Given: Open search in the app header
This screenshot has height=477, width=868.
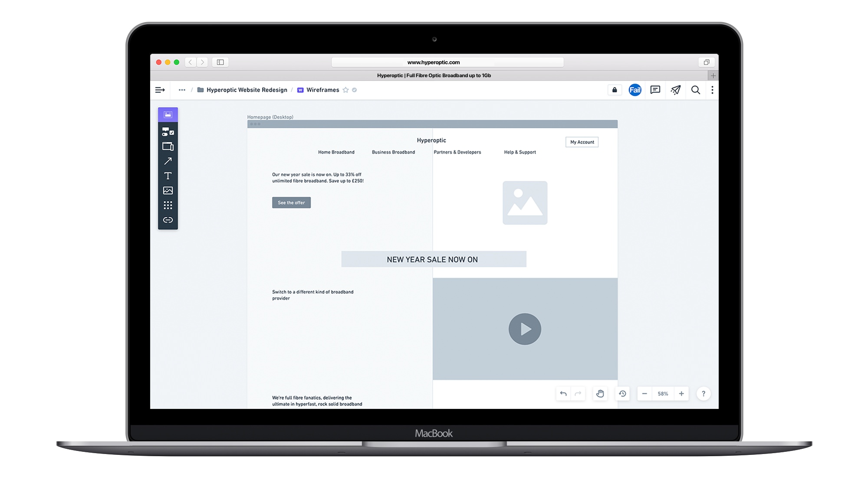Looking at the screenshot, I should click(x=696, y=90).
